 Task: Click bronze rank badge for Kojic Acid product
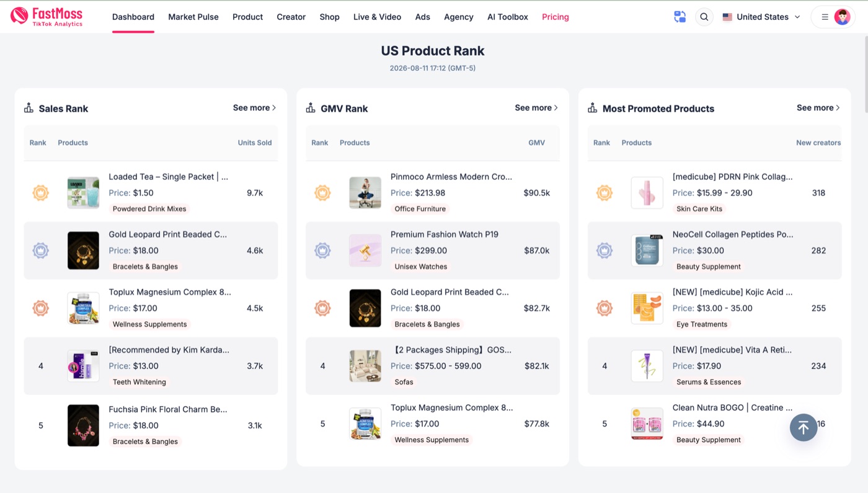pos(604,308)
